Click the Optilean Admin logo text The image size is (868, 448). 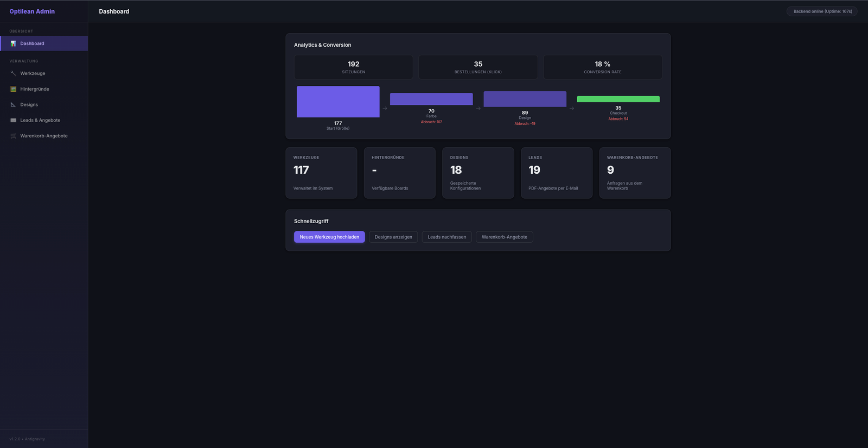click(32, 11)
